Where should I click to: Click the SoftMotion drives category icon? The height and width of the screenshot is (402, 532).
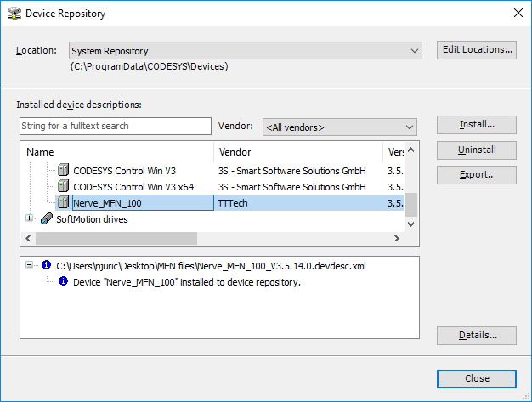(x=46, y=219)
